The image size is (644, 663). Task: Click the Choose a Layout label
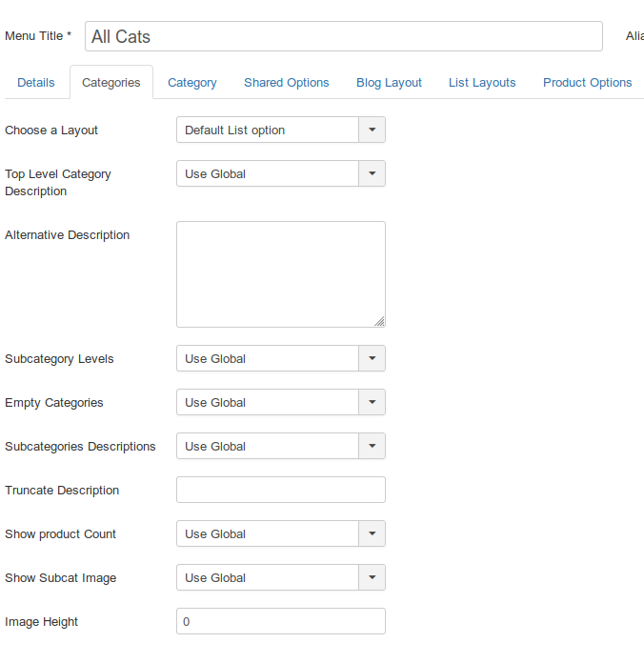coord(51,131)
